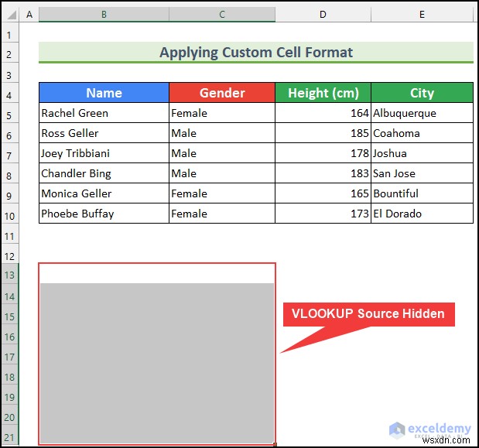The image size is (479, 448).
Task: Select the height value 173
Action: pyautogui.click(x=323, y=214)
